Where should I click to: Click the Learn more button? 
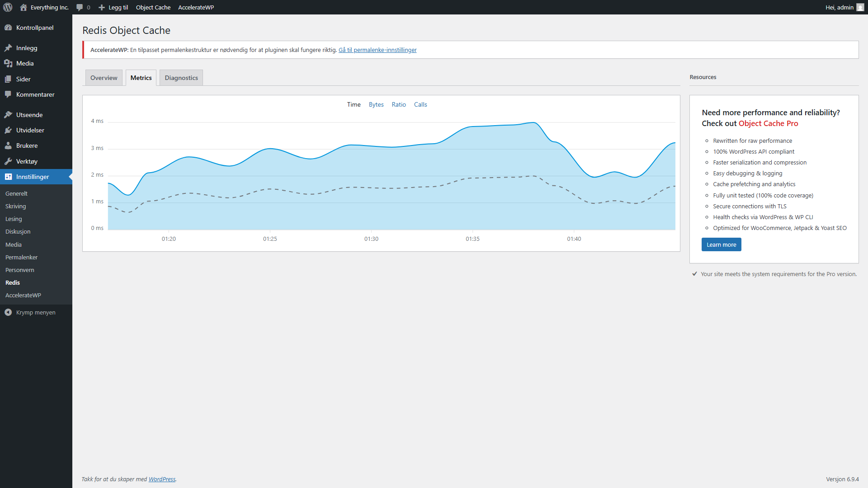click(x=722, y=244)
